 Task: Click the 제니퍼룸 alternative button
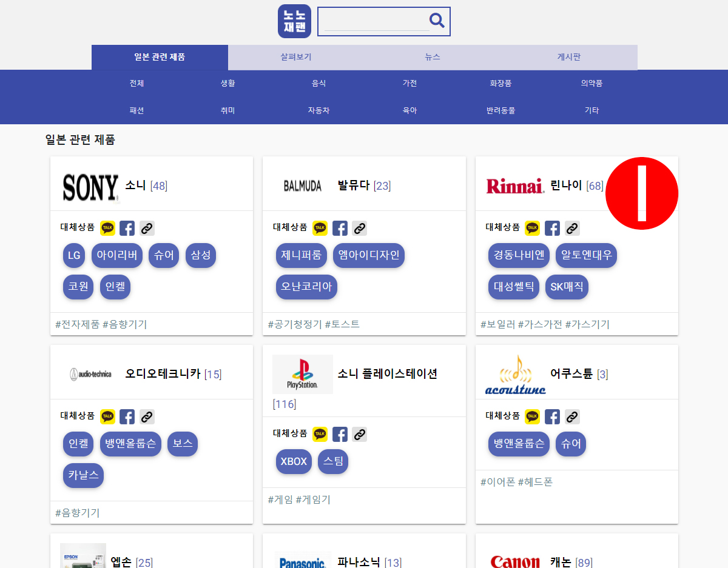click(302, 255)
